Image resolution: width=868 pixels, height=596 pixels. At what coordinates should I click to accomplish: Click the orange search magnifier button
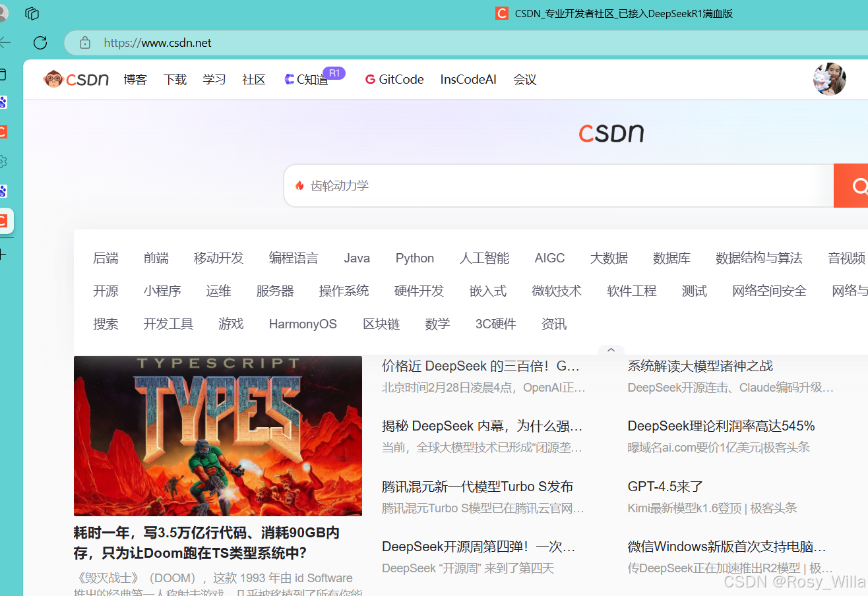pyautogui.click(x=852, y=186)
